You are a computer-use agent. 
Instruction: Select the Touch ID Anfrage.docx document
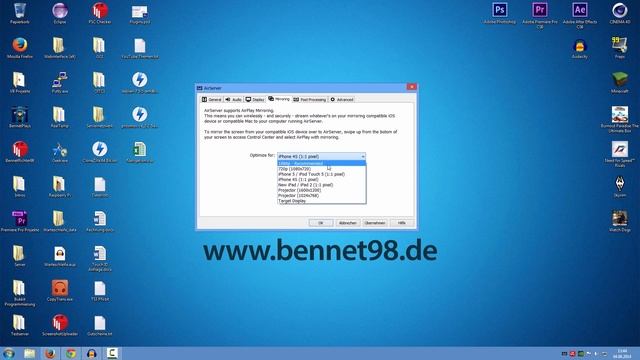point(100,259)
